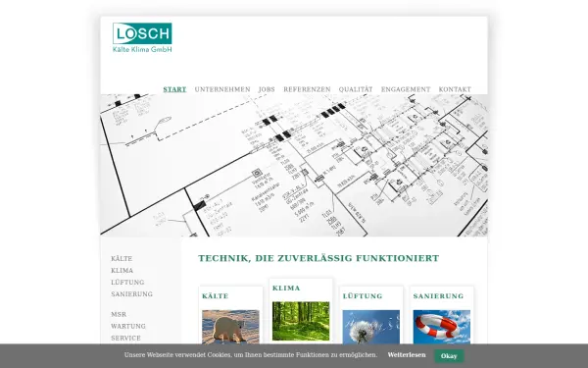
Task: Go to the JOBS page
Action: click(267, 89)
